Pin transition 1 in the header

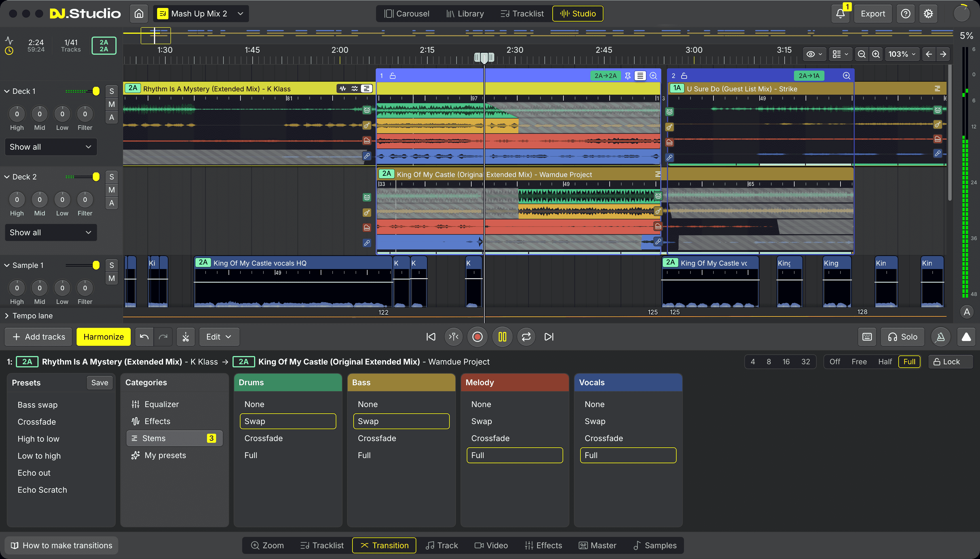(x=628, y=76)
